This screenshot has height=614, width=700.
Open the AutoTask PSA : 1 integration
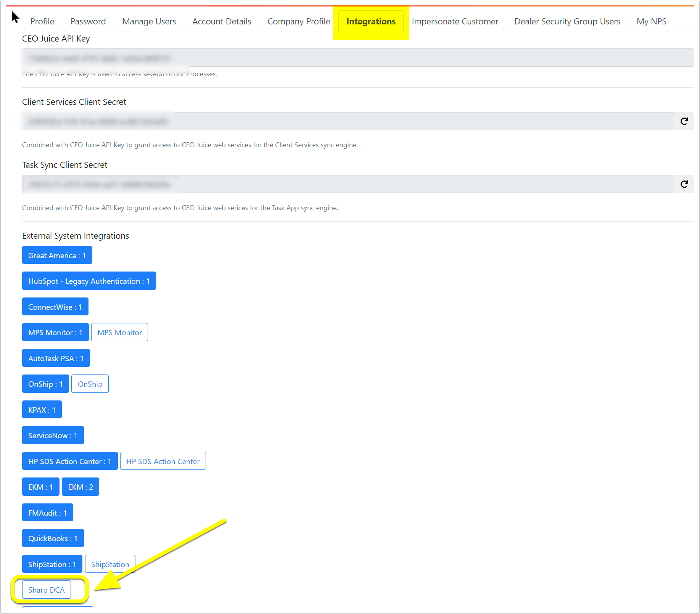[x=56, y=358]
